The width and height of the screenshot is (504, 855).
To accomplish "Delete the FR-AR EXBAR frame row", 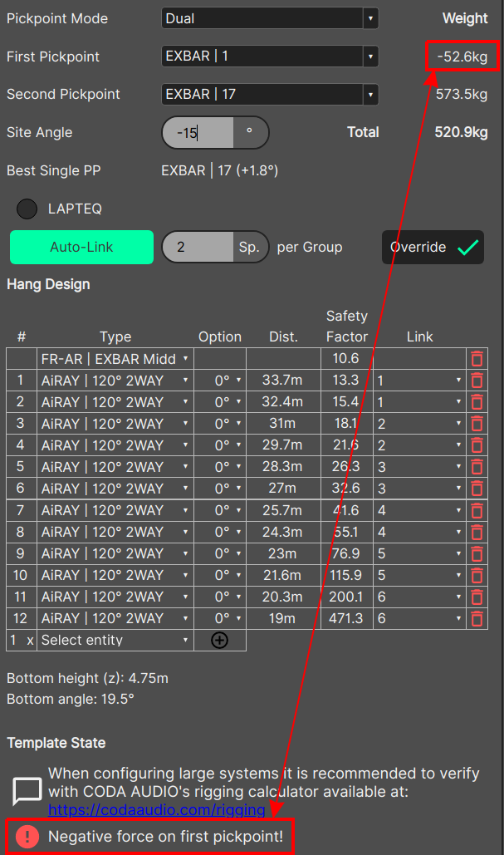I will pos(477,359).
